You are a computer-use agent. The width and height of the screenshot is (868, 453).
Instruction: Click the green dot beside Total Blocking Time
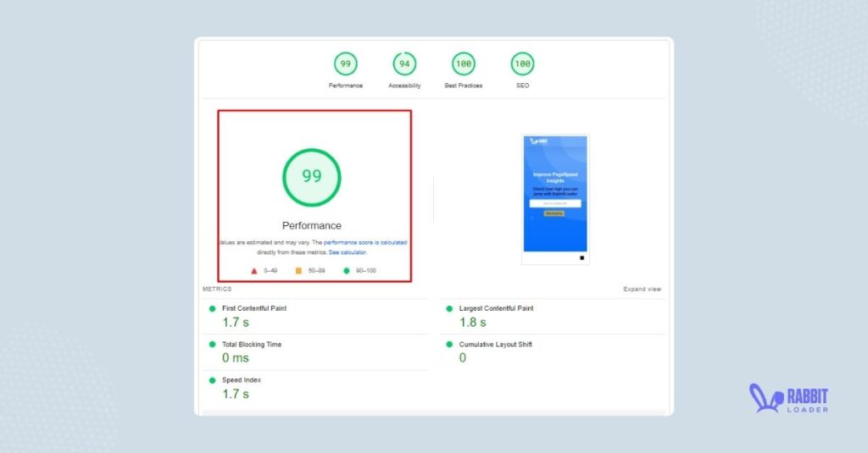[212, 344]
